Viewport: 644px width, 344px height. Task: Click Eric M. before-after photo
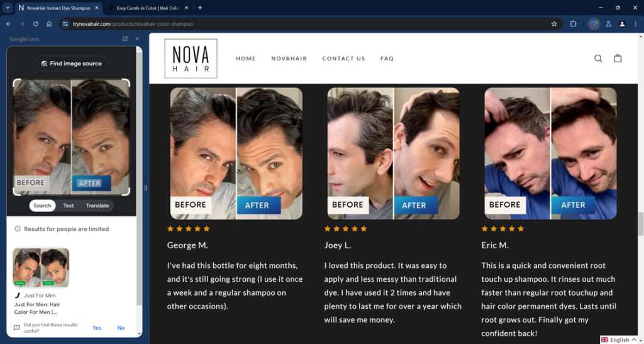(551, 153)
